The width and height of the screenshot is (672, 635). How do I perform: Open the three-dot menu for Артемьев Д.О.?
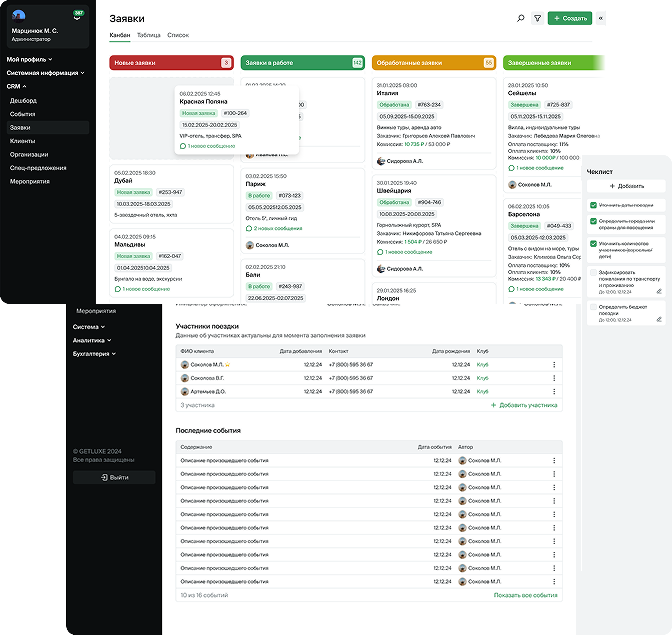554,392
